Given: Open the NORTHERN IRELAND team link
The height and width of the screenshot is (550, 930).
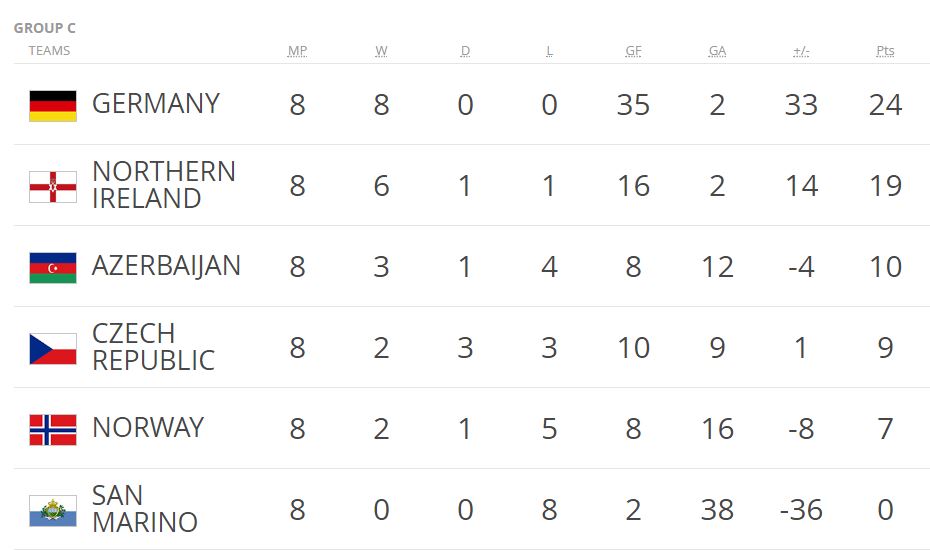Looking at the screenshot, I should [x=164, y=185].
